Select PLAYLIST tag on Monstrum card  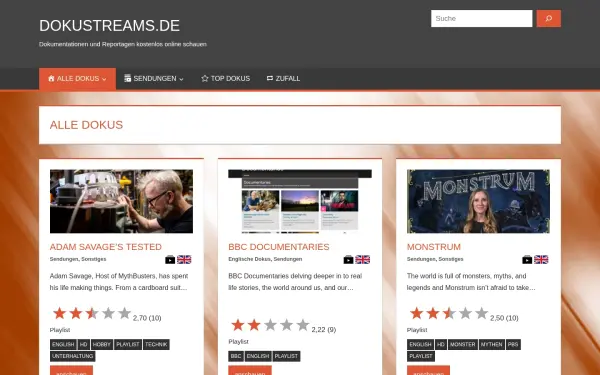pos(421,356)
